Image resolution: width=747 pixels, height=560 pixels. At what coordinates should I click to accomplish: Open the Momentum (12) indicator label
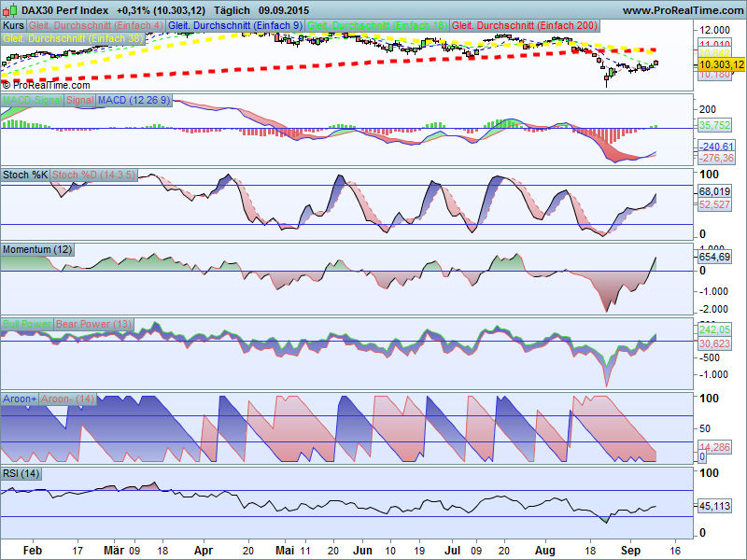point(37,249)
